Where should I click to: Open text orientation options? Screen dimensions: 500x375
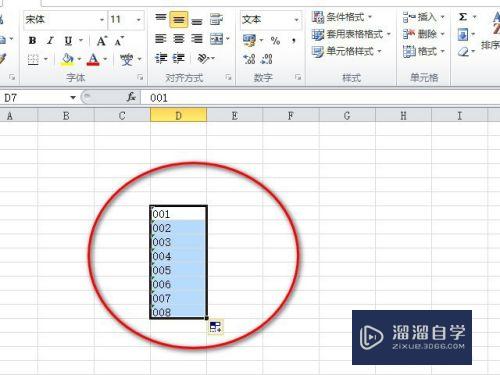[x=203, y=59]
